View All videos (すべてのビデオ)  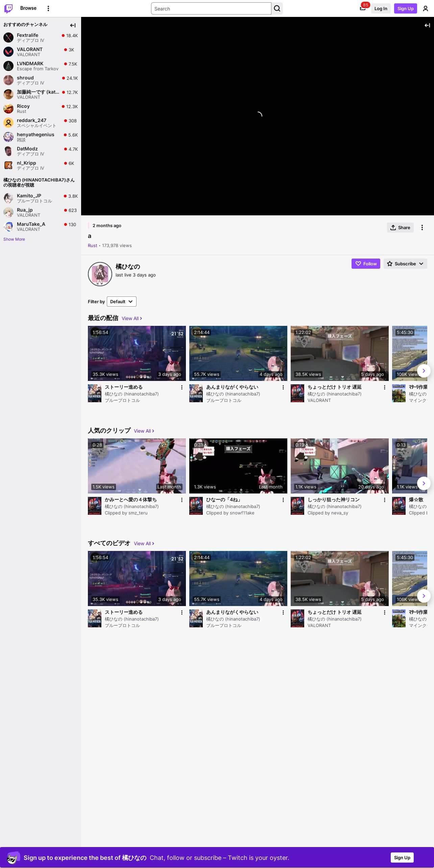point(144,544)
